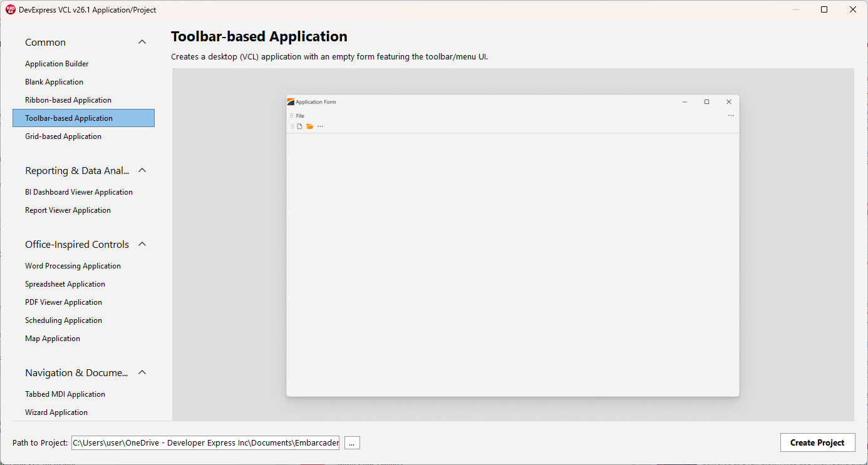Choose Ribbon-based Application template

click(x=83, y=100)
